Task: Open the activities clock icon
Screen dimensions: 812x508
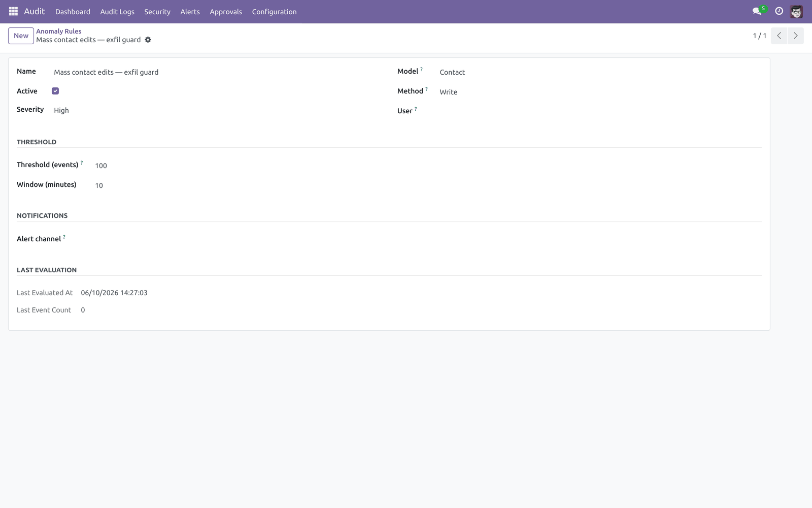Action: [x=779, y=11]
